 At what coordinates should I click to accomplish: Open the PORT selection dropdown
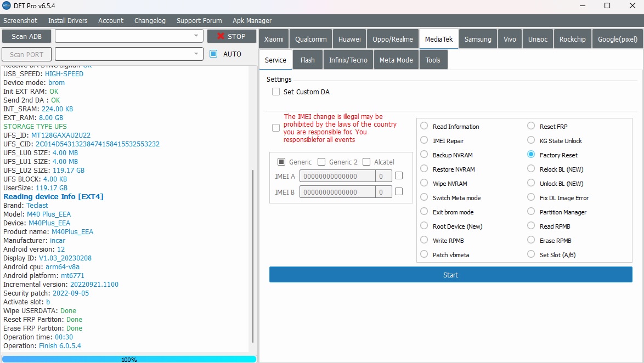[x=129, y=54]
